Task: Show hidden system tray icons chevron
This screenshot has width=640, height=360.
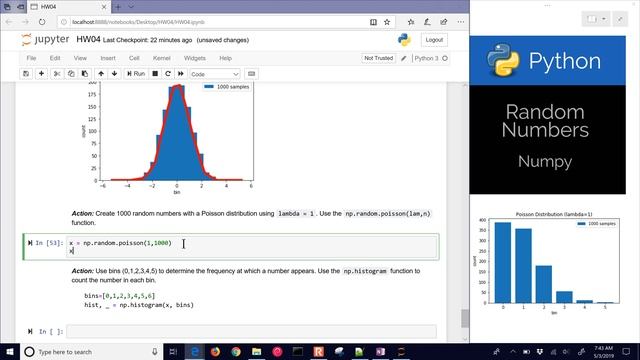Action: (513, 351)
